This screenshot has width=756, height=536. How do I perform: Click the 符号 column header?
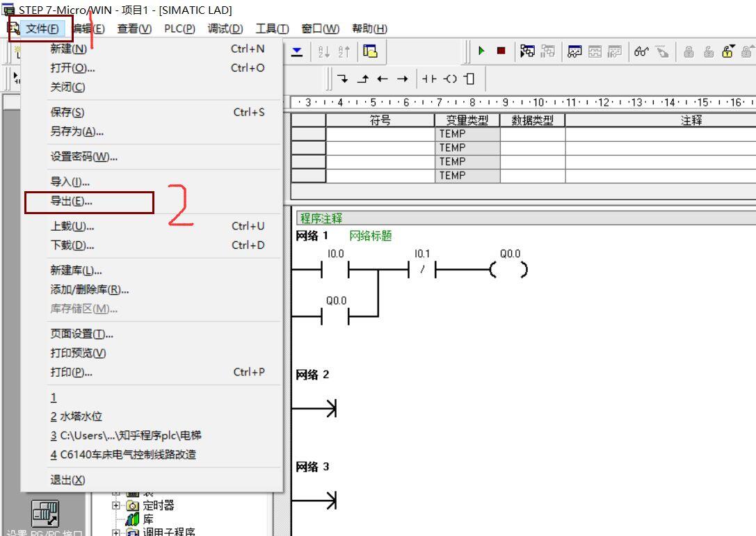[380, 120]
